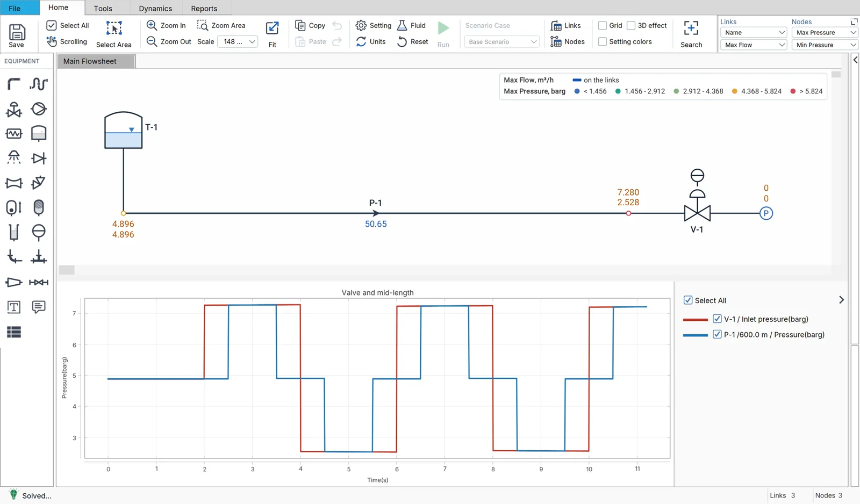Uncheck V-1 / Inlet pressure series
Viewport: 860px width, 504px height.
[x=717, y=319]
